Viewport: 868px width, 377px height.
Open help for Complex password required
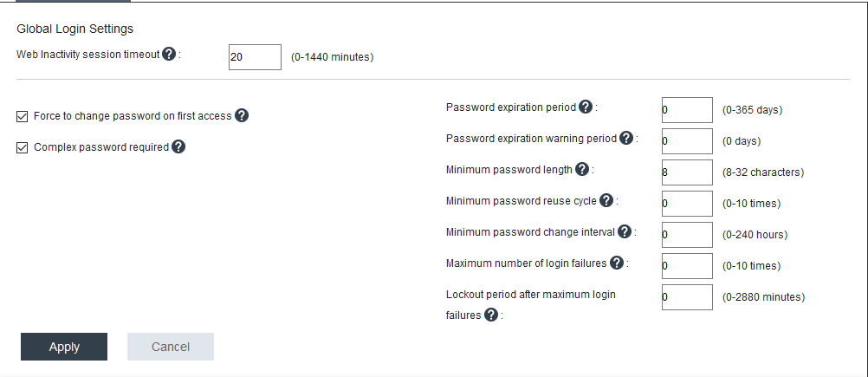178,146
